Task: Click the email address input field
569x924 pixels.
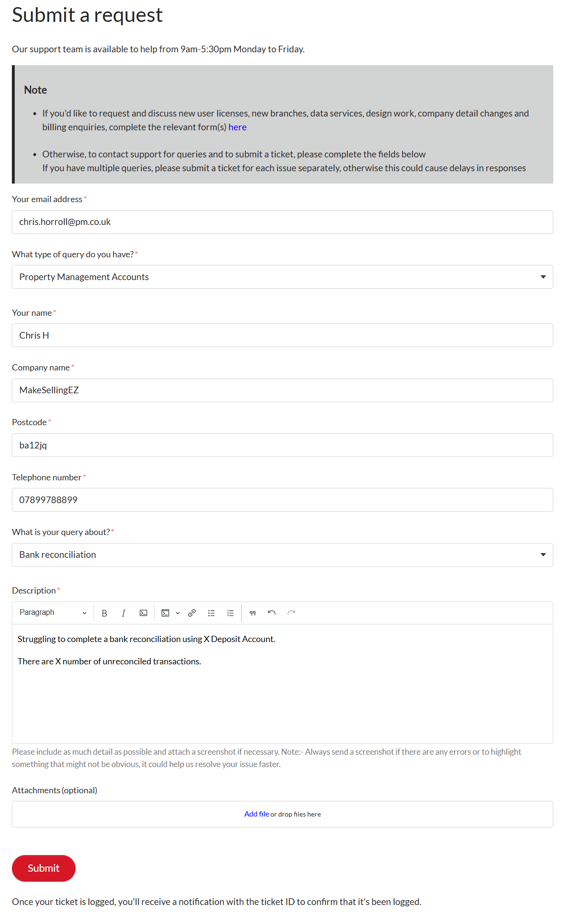Action: point(282,222)
